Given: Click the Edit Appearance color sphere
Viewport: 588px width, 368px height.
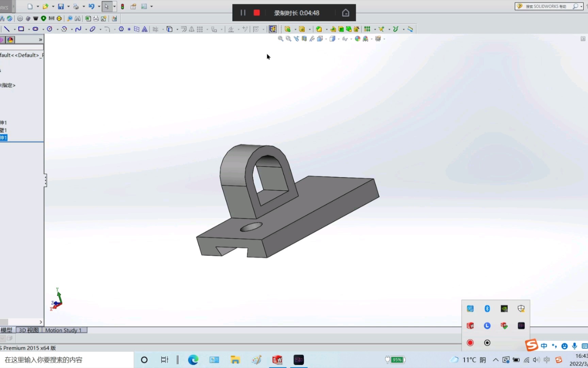Looking at the screenshot, I should (x=357, y=39).
